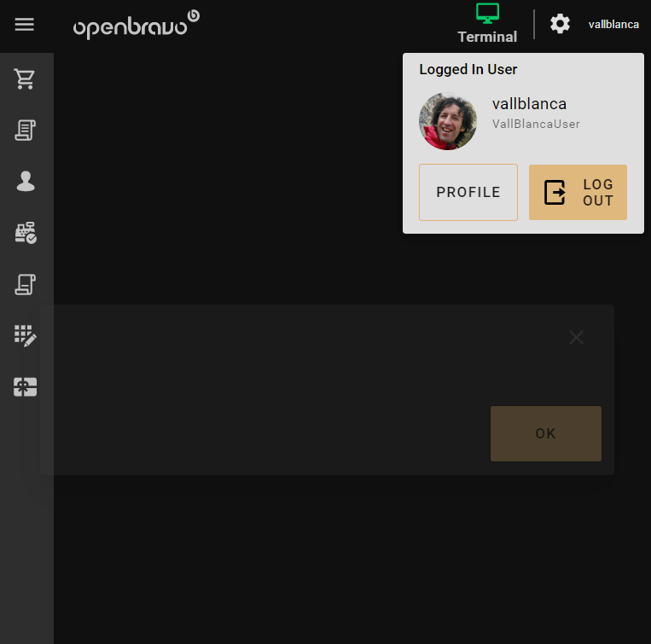Open the grid edit sidebar icon
The width and height of the screenshot is (651, 644).
pyautogui.click(x=26, y=336)
